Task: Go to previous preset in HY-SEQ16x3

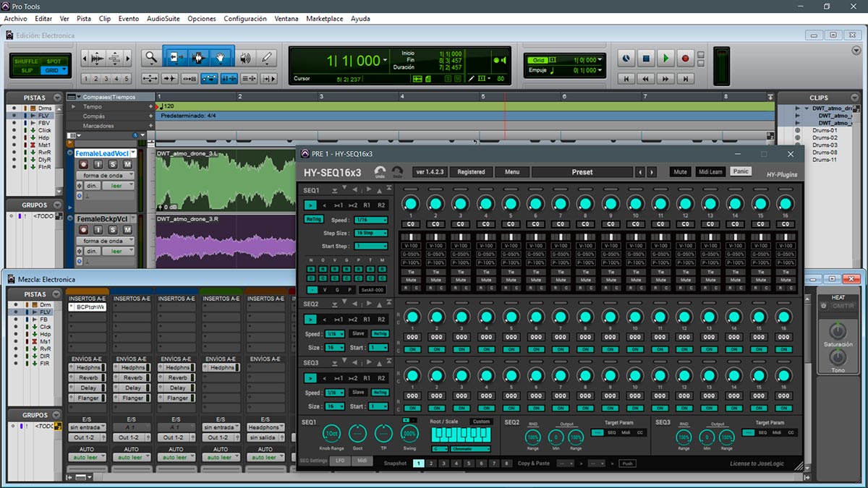Action: (639, 172)
